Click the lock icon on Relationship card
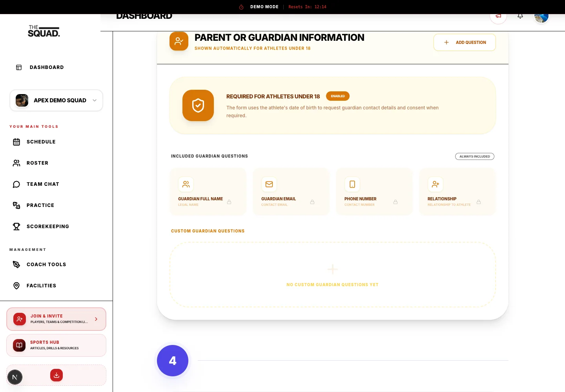This screenshot has width=565, height=392. pos(479,202)
